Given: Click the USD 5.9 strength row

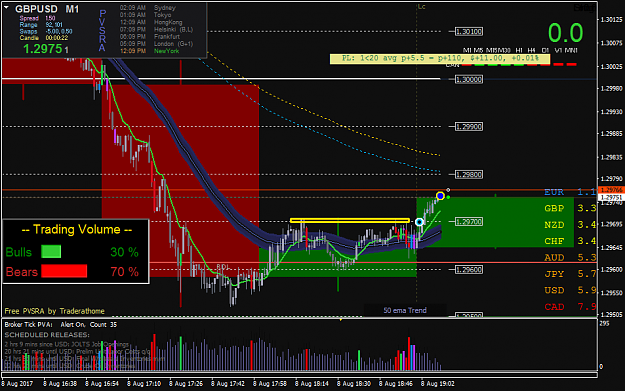Looking at the screenshot, I should [x=570, y=290].
